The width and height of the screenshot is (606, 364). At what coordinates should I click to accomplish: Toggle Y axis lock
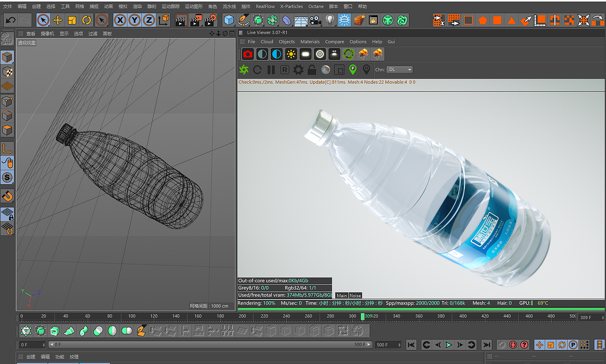(135, 20)
